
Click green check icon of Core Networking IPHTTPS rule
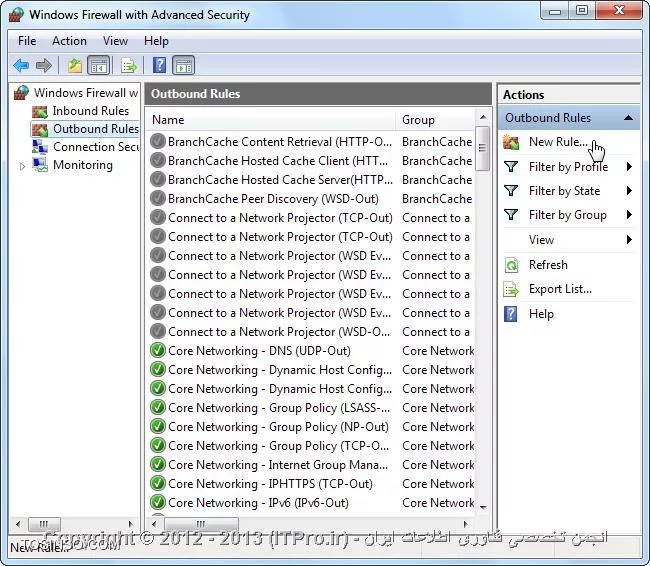pos(158,483)
